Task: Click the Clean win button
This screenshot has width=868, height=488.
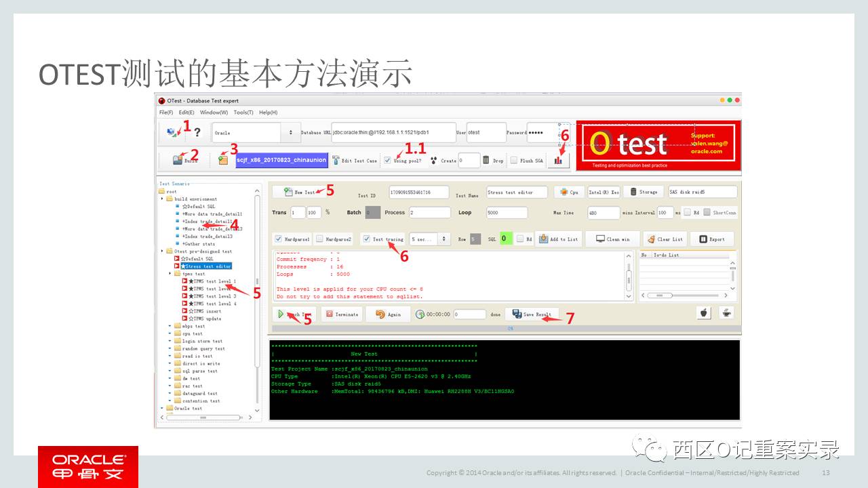Action: [x=612, y=239]
